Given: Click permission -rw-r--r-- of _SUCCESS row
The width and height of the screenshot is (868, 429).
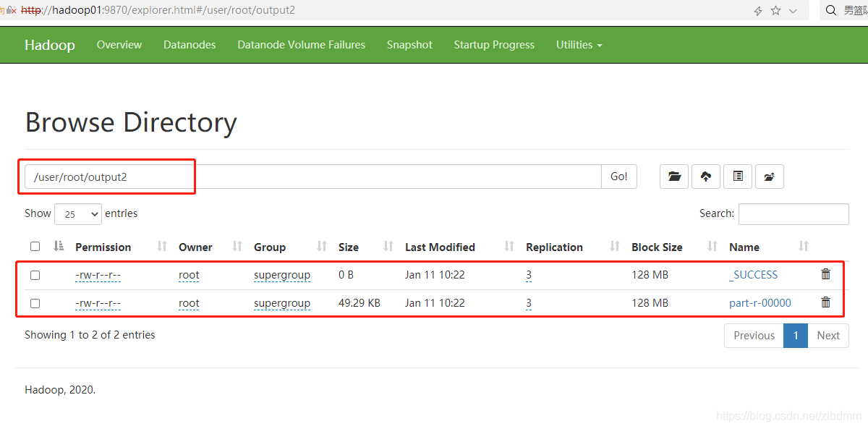Looking at the screenshot, I should (98, 275).
